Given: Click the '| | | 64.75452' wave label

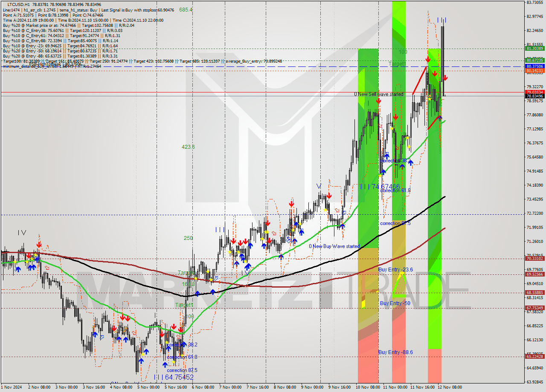Looking at the screenshot, I should click(x=173, y=378).
